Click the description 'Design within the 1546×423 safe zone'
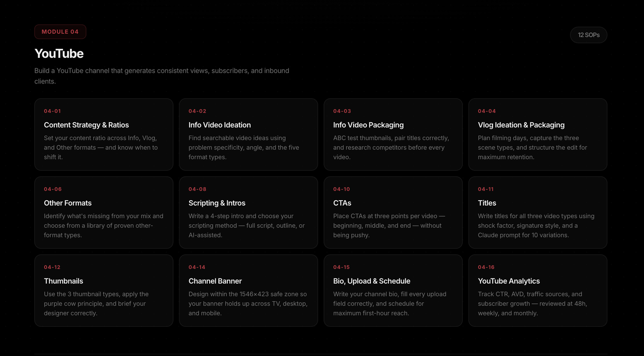The height and width of the screenshot is (356, 644). [248, 304]
